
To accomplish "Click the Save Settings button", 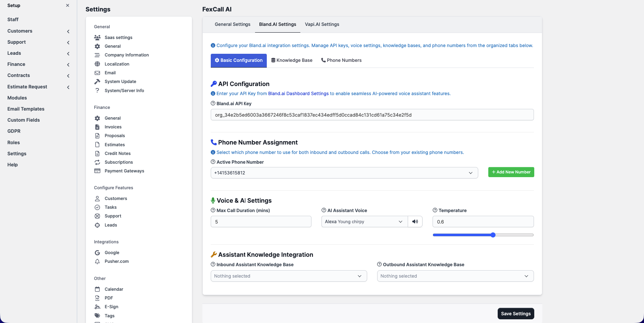I will point(515,314).
